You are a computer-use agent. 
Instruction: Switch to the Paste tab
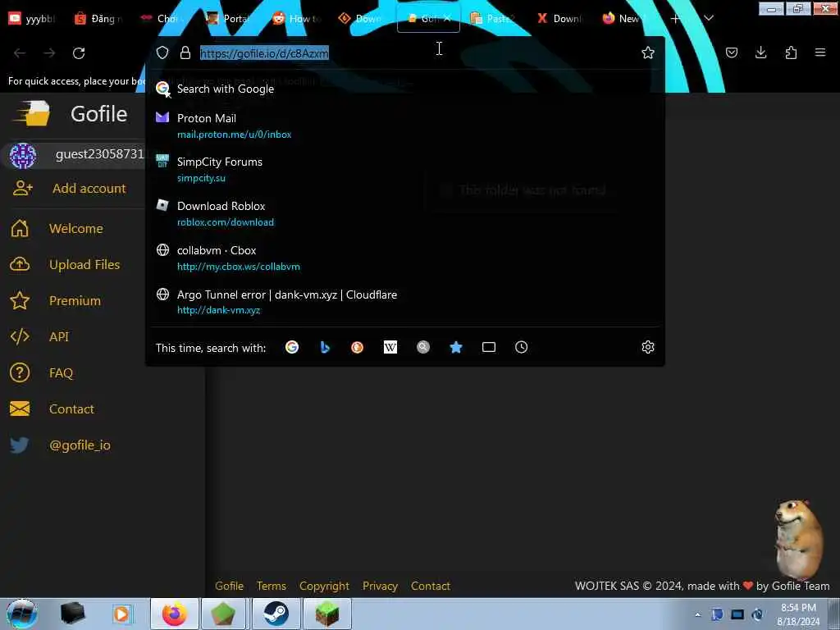(x=493, y=19)
